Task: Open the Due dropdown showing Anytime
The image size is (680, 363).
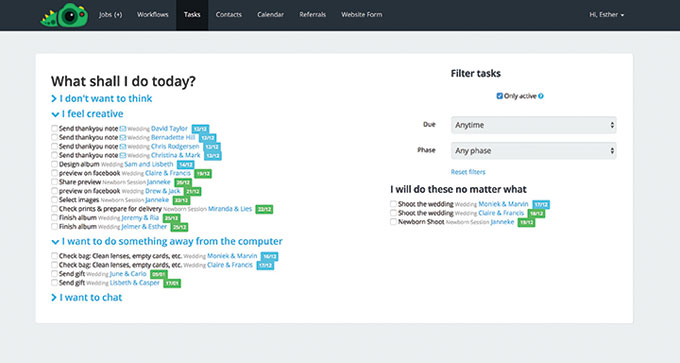Action: 533,125
